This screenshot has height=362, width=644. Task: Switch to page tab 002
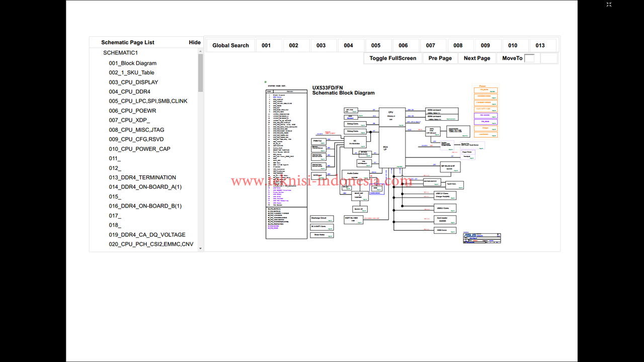tap(294, 45)
